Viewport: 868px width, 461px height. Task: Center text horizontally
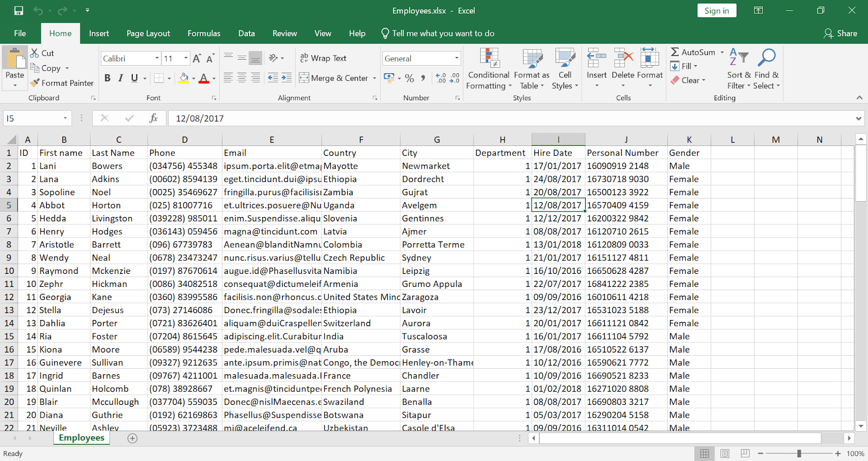click(242, 78)
